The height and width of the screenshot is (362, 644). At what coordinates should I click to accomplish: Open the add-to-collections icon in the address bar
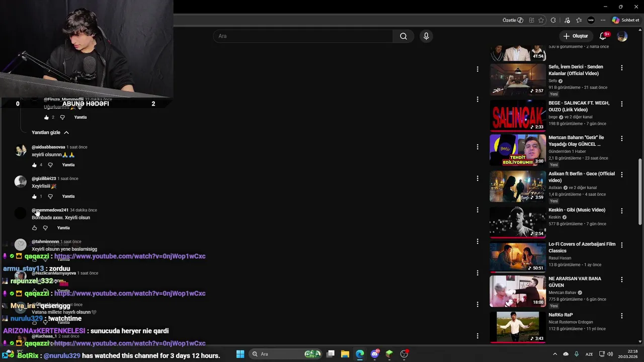[x=531, y=20]
